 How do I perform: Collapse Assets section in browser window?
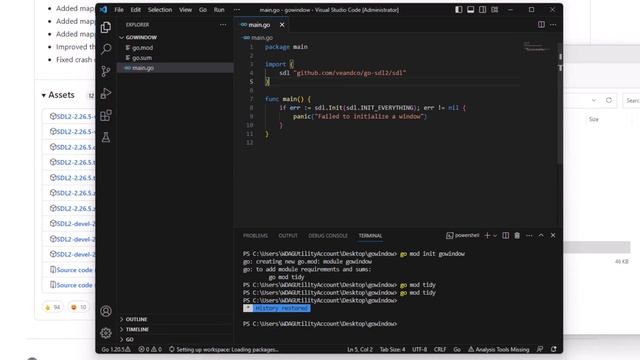[x=58, y=95]
